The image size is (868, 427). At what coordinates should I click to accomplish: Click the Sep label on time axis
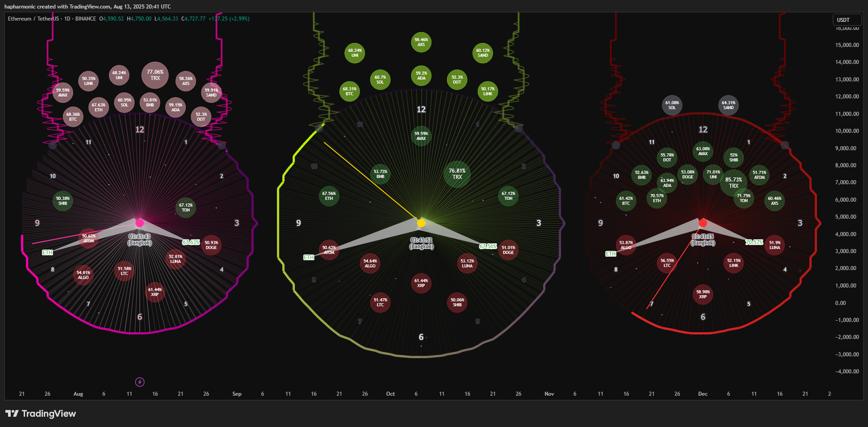[x=237, y=394]
